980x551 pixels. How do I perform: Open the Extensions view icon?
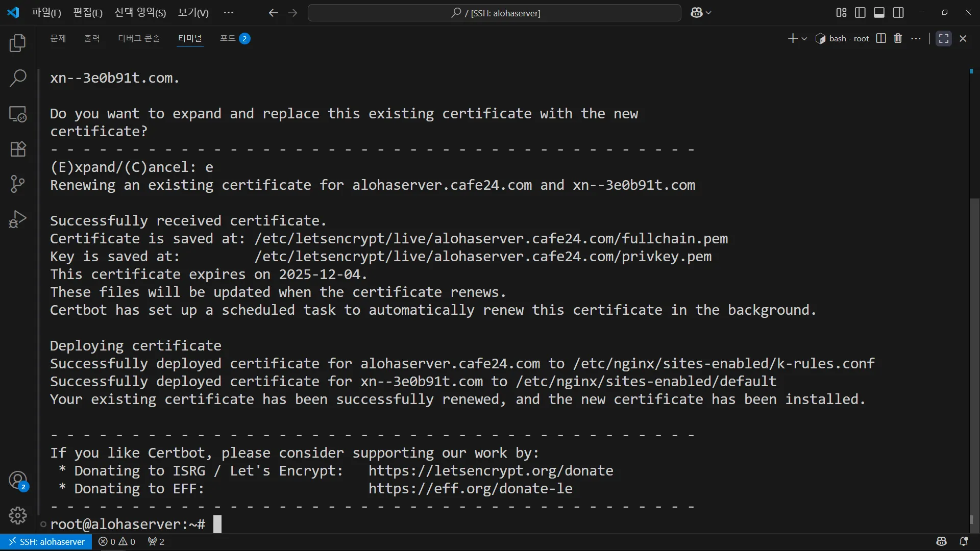click(18, 149)
